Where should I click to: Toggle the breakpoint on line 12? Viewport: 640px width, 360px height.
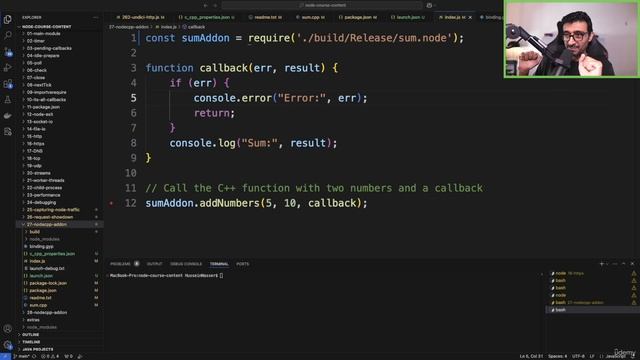(111, 203)
